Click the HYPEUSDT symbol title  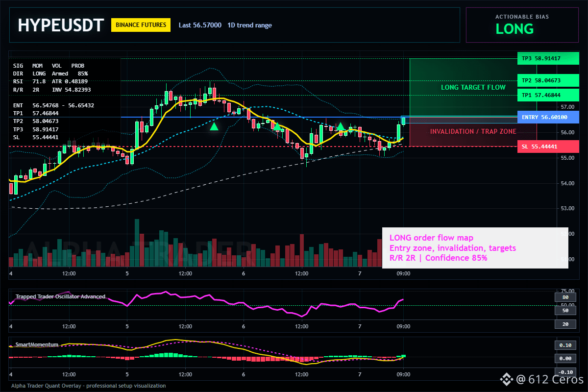(61, 25)
